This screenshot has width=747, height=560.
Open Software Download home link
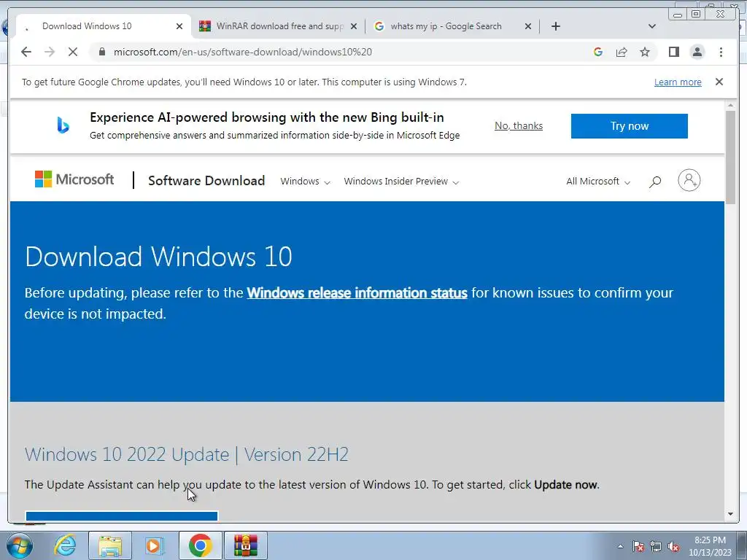[x=206, y=181]
